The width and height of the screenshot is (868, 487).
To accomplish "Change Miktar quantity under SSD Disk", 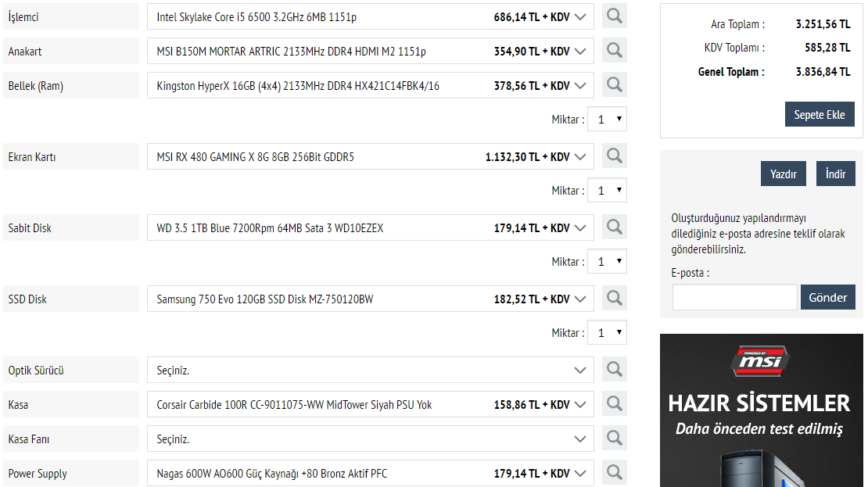I will pyautogui.click(x=608, y=332).
